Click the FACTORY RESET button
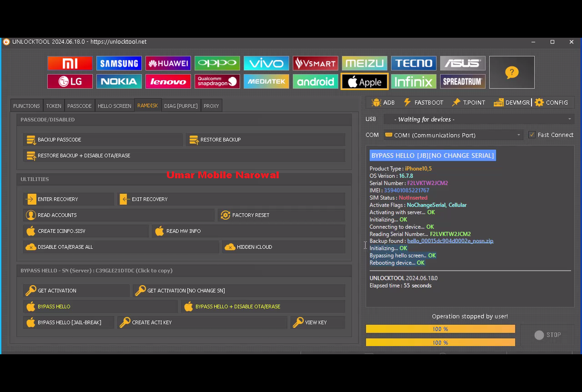This screenshot has width=582, height=392. tap(281, 215)
